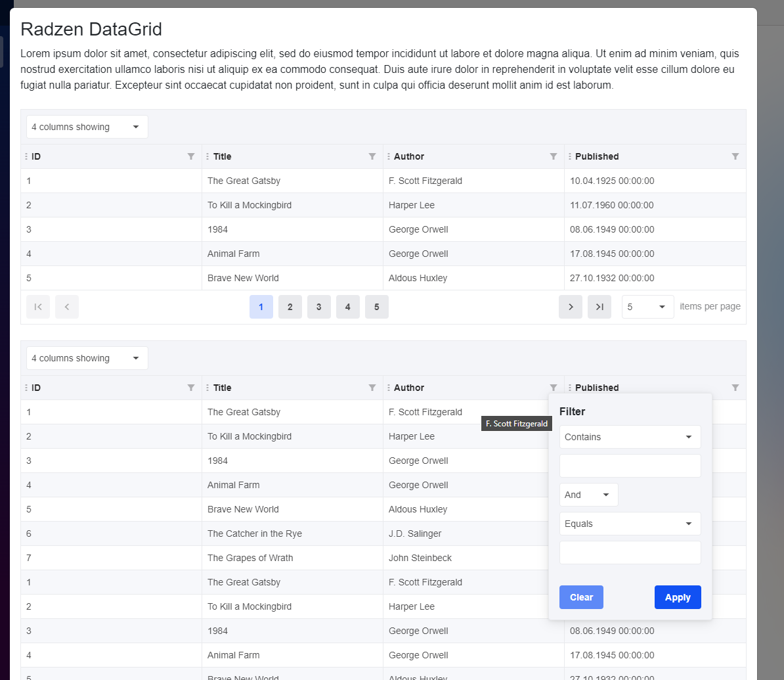Screen dimensions: 784x680
Task: Select page 1 in the pager
Action: (x=261, y=307)
